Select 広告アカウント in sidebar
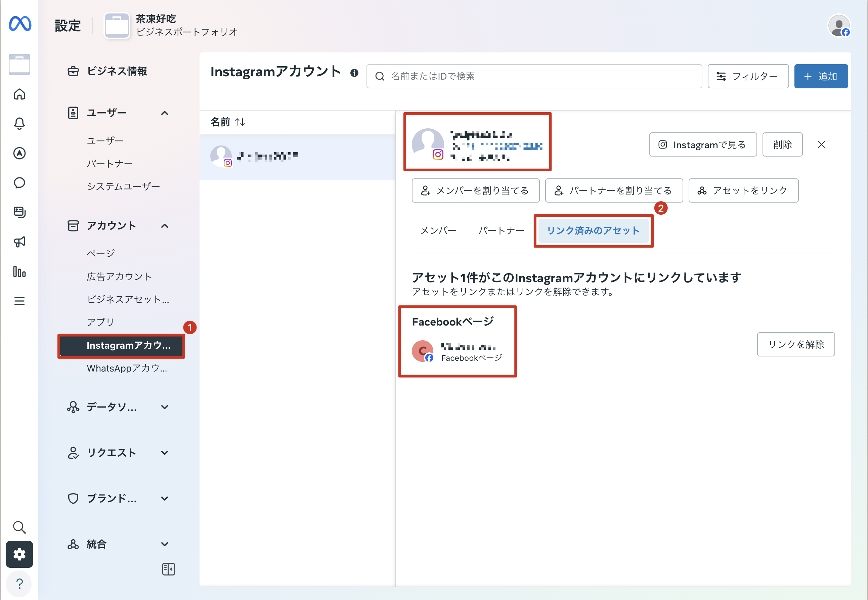 click(x=119, y=277)
